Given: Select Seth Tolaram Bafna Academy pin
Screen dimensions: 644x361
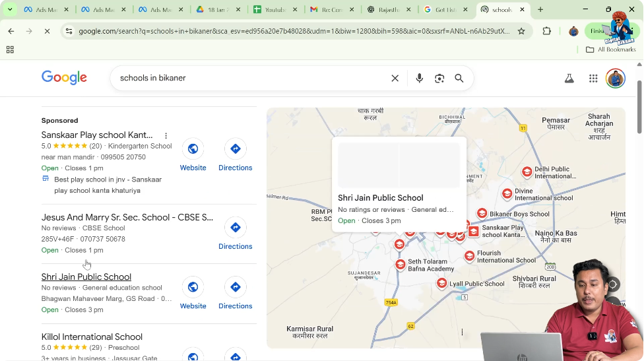Looking at the screenshot, I should coord(401,264).
